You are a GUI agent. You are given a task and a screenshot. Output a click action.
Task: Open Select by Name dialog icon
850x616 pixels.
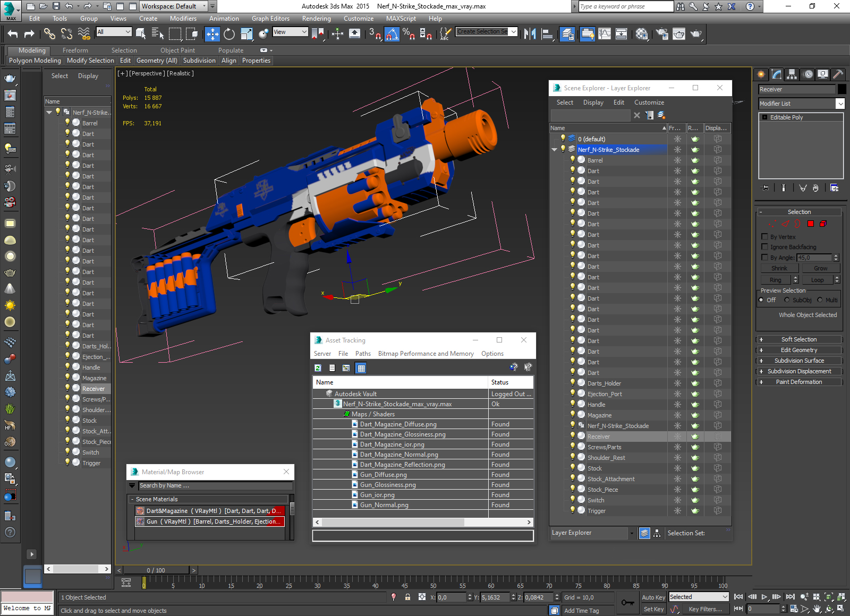click(x=158, y=34)
